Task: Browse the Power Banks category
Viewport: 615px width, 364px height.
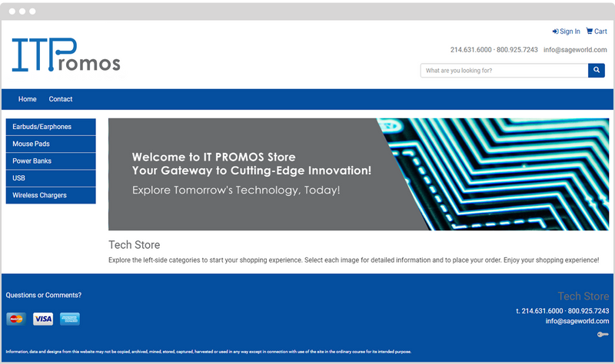Action: pos(51,161)
